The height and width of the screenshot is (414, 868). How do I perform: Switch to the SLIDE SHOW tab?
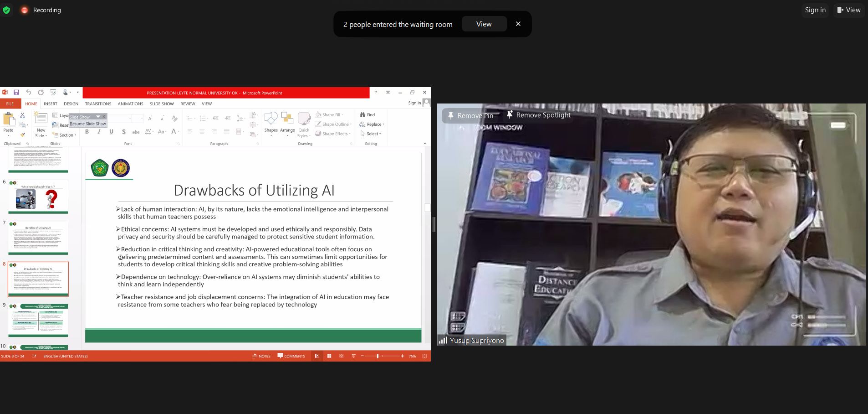162,104
